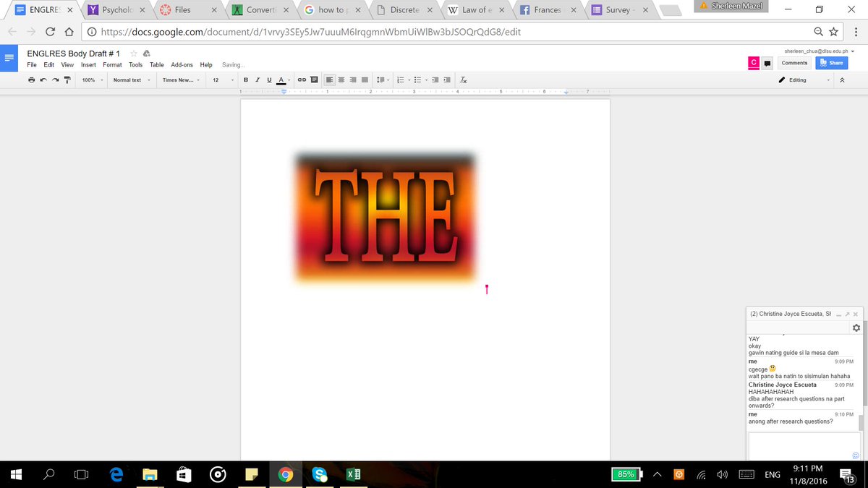Screen dimensions: 868x488
Task: Decrease the paragraph indent
Action: click(x=435, y=80)
